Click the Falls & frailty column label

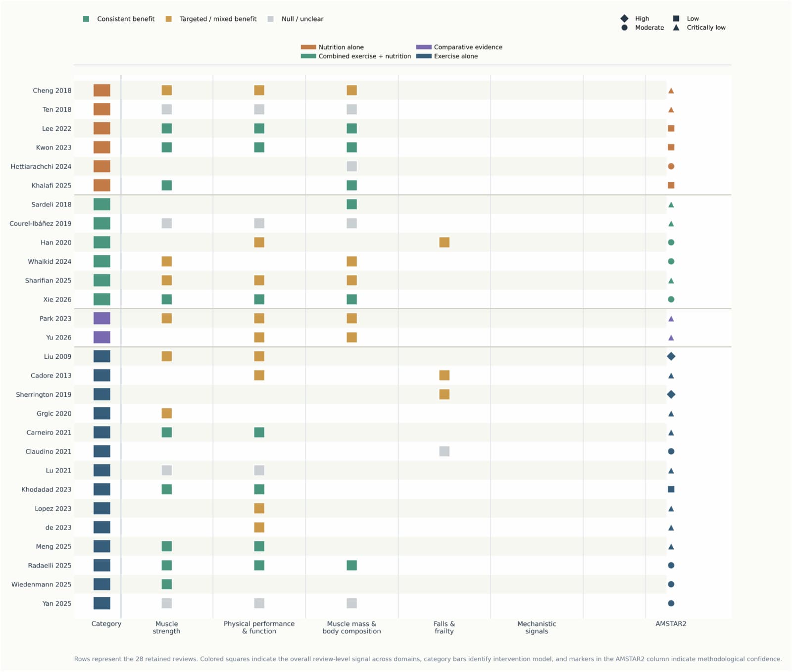click(445, 627)
